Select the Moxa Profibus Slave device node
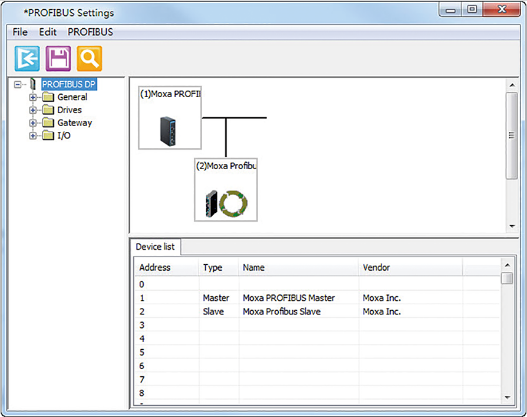Image resolution: width=527 pixels, height=417 pixels. [226, 190]
